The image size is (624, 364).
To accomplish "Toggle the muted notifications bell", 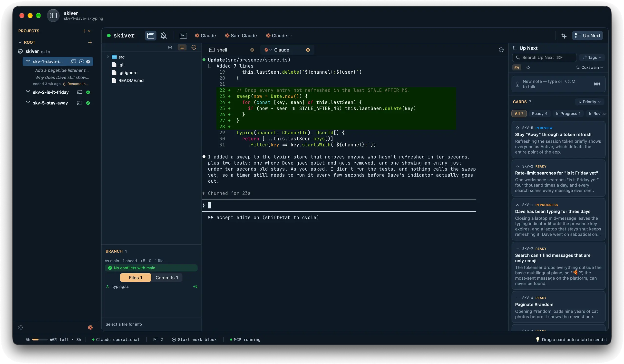I will click(163, 36).
